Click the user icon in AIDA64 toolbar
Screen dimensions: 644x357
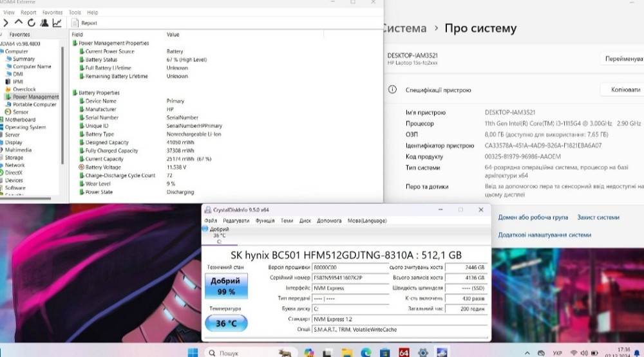point(44,23)
